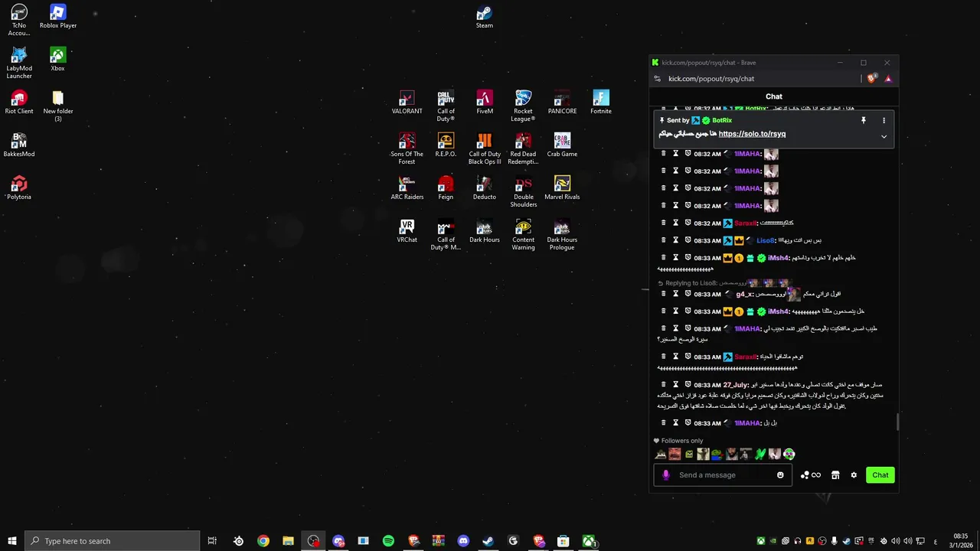Select the Sons Of The Forest icon
The image size is (980, 551).
click(x=407, y=149)
